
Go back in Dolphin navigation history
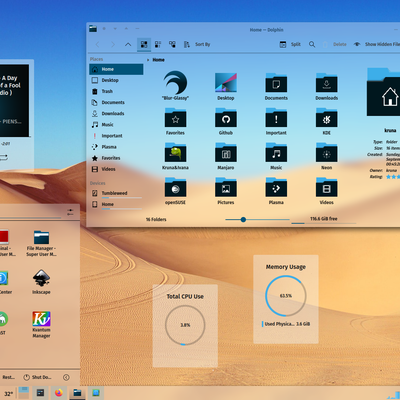click(x=98, y=44)
